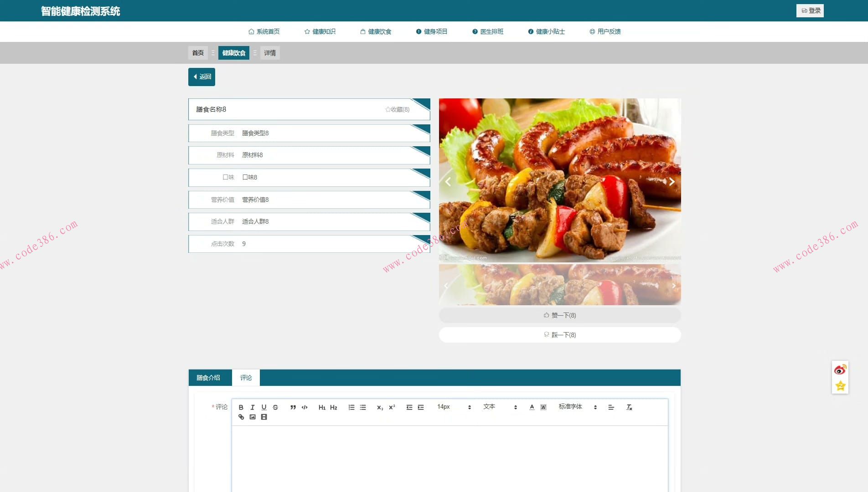Image resolution: width=868 pixels, height=492 pixels.
Task: Dislike with the 踩一下(8) button
Action: (560, 335)
